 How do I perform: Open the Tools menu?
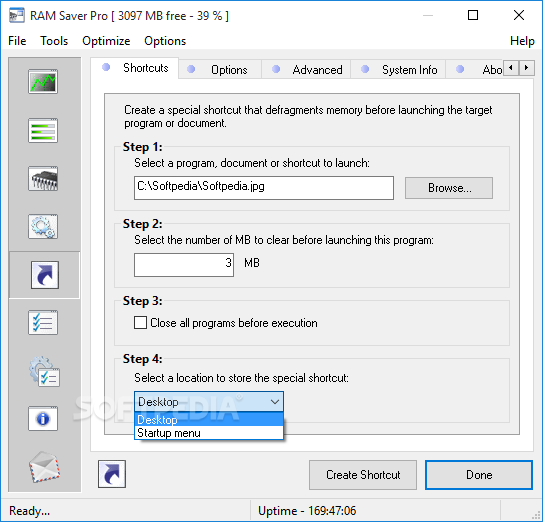pos(54,41)
